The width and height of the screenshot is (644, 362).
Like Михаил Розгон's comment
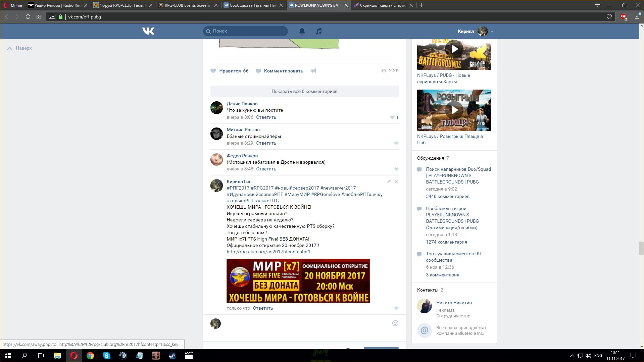tap(396, 143)
